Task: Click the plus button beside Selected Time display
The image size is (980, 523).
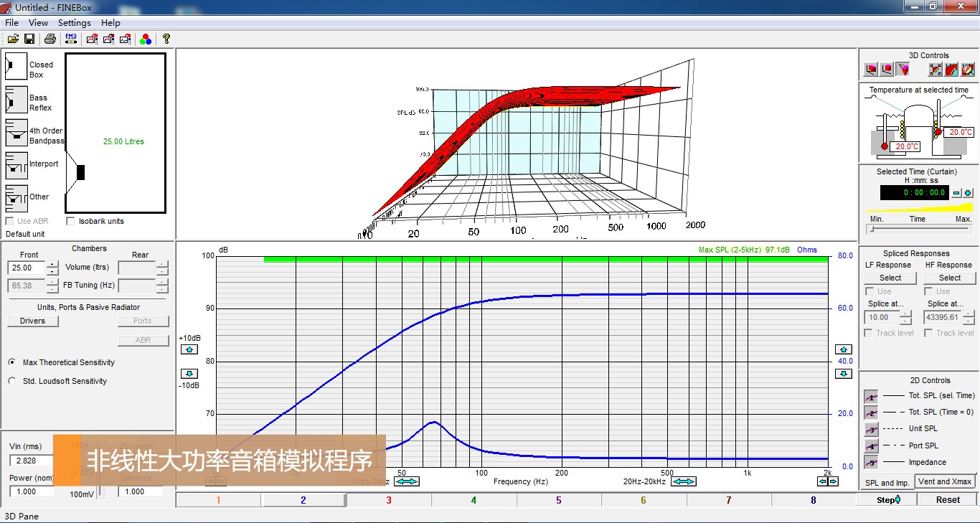Action: coord(968,193)
